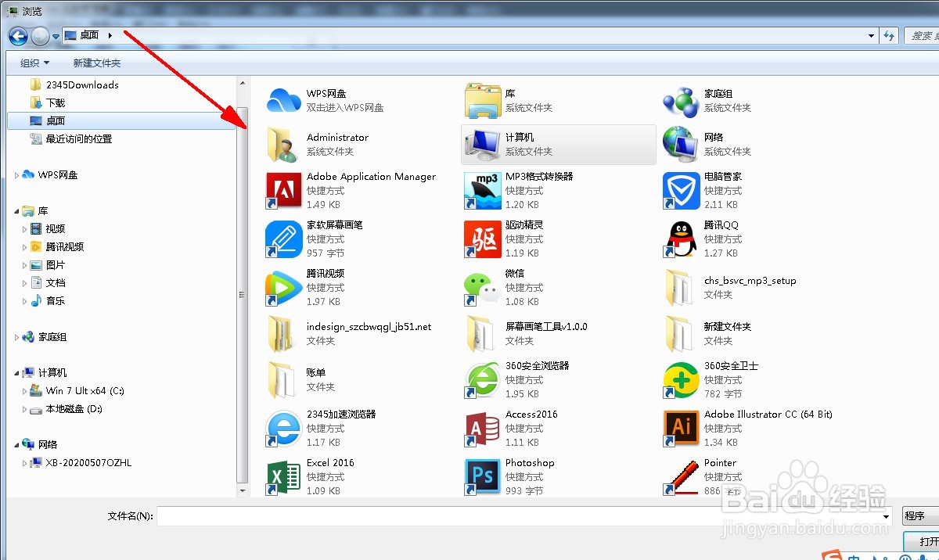Select the 屏幕画笔工具v1.0.0 folder icon
Viewport: 939px width, 560px height.
point(483,334)
